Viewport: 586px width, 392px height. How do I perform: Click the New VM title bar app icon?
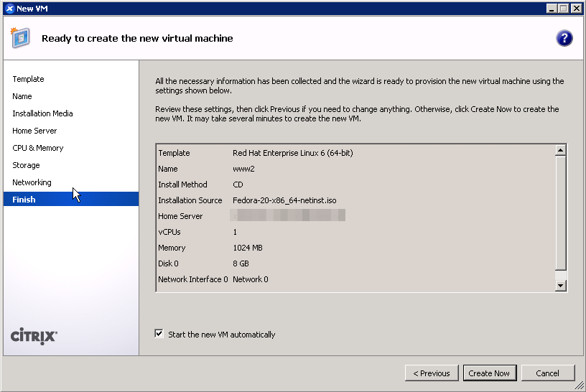10,9
